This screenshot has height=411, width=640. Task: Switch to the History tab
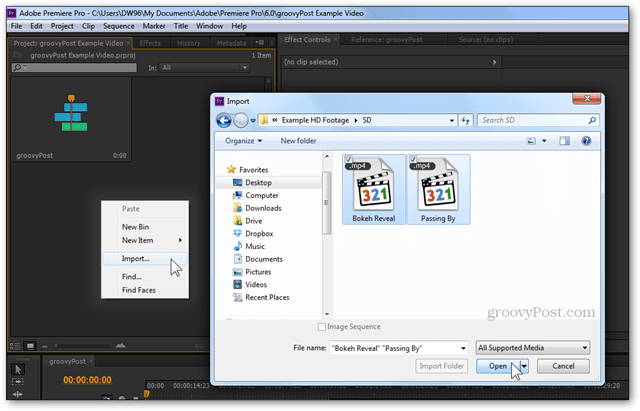coord(189,43)
